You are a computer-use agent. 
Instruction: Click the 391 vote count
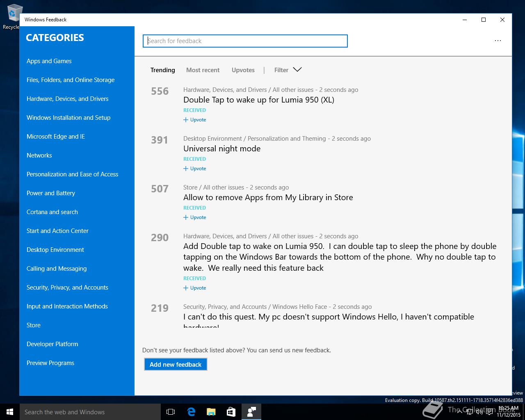pyautogui.click(x=160, y=140)
